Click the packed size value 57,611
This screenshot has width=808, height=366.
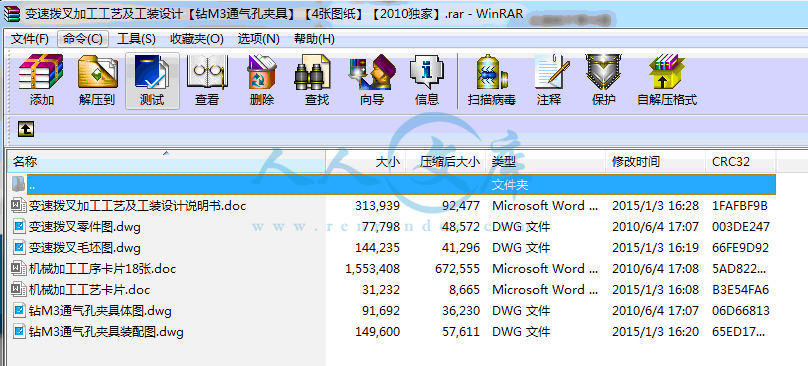point(461,331)
